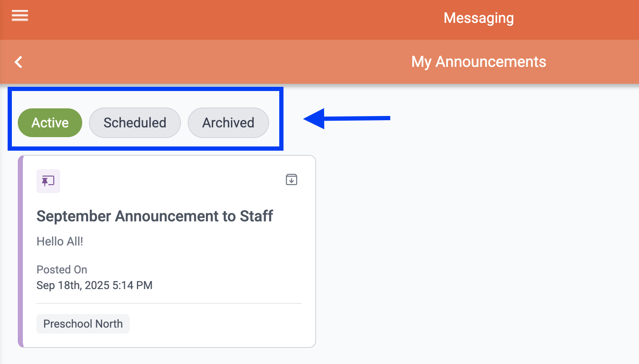The width and height of the screenshot is (639, 364).
Task: Click the Sep 18th, 2025 5:14 PM timestamp
Action: click(94, 285)
